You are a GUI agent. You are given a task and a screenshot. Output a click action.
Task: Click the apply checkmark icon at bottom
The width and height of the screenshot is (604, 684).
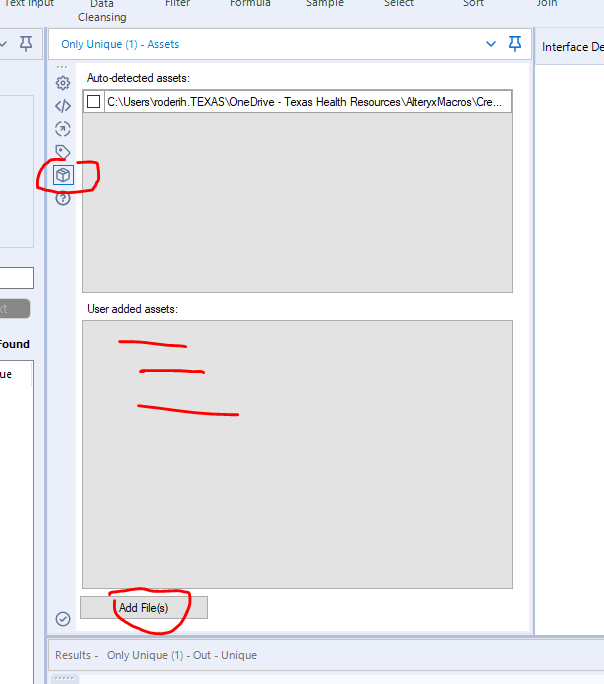click(63, 619)
